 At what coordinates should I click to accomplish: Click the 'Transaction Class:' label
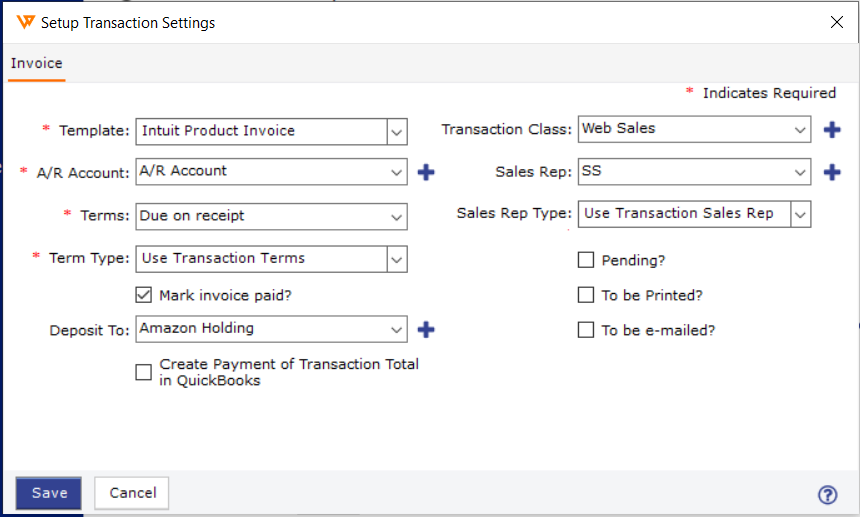[x=506, y=129]
